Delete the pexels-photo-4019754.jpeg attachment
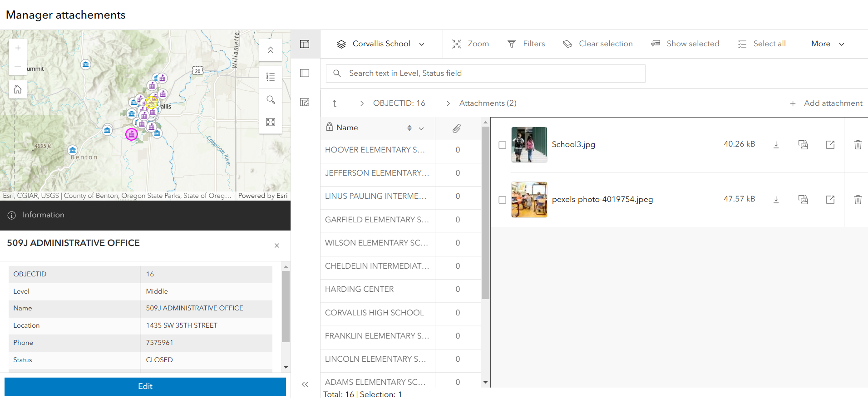The height and width of the screenshot is (398, 868). tap(858, 200)
